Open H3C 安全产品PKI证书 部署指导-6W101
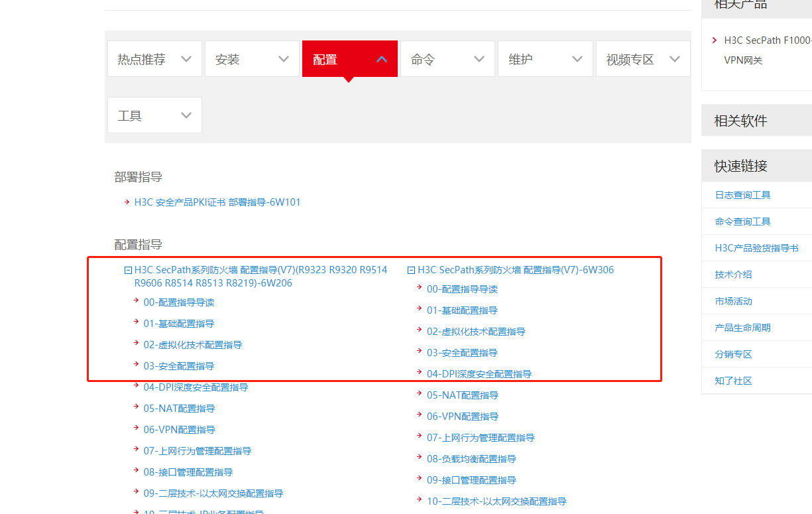The height and width of the screenshot is (514, 812). (217, 202)
